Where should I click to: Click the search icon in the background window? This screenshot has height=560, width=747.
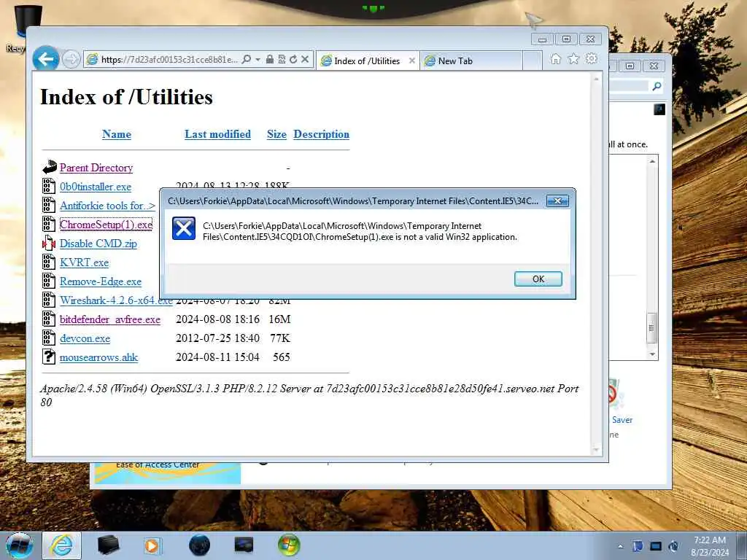coord(657,86)
